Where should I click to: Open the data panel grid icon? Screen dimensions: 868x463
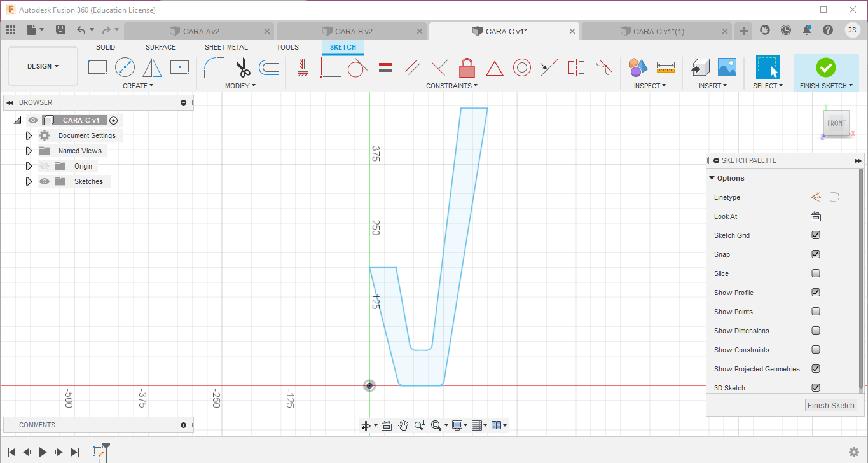pyautogui.click(x=11, y=30)
